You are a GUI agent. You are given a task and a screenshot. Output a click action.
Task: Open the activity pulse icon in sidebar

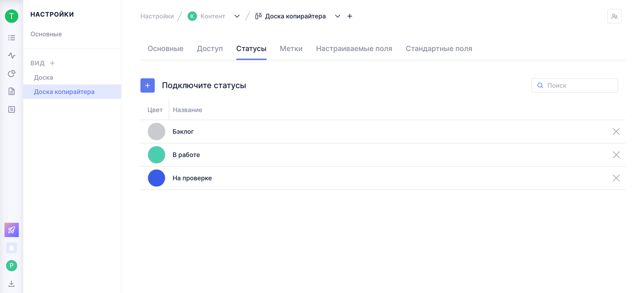12,56
